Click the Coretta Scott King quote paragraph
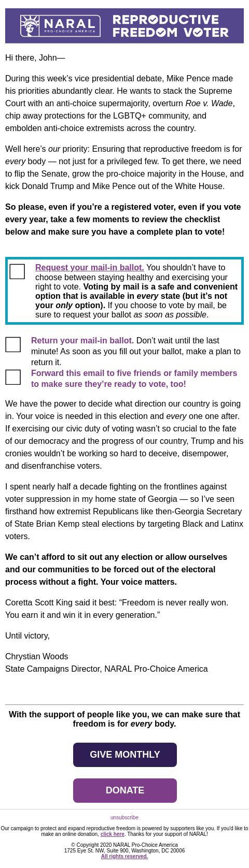This screenshot has height=868, width=249. pyautogui.click(x=117, y=609)
